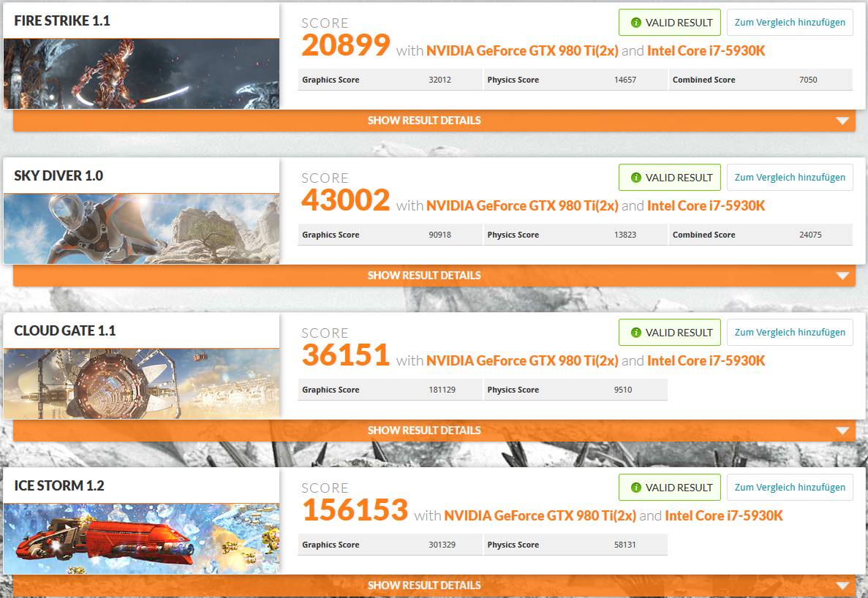Add Fire Strike result via 'Zum Vergleich hinzufügen'

(790, 23)
